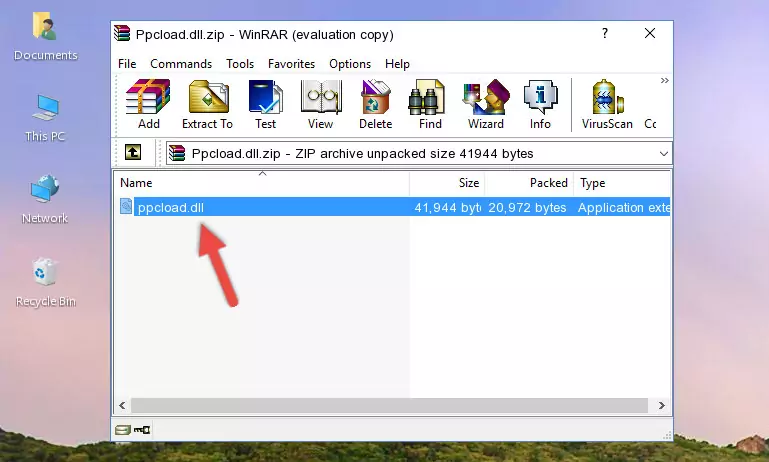Open the Options menu
769x462 pixels.
350,64
